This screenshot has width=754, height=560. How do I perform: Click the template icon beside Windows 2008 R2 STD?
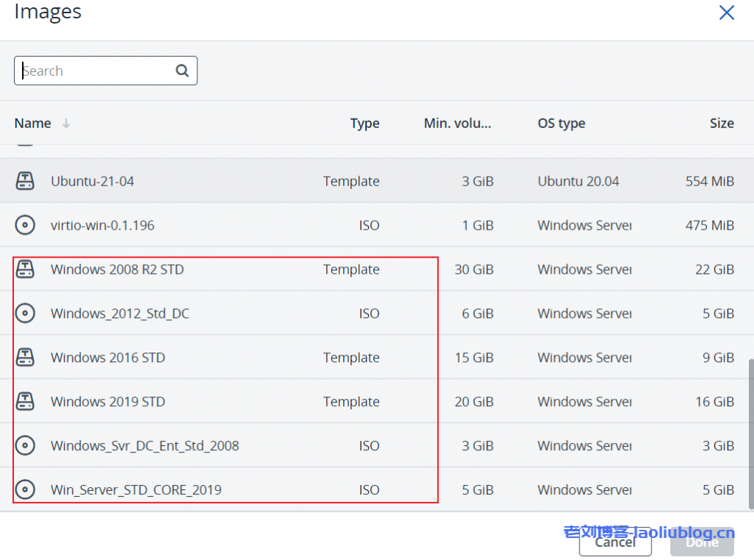[x=25, y=269]
